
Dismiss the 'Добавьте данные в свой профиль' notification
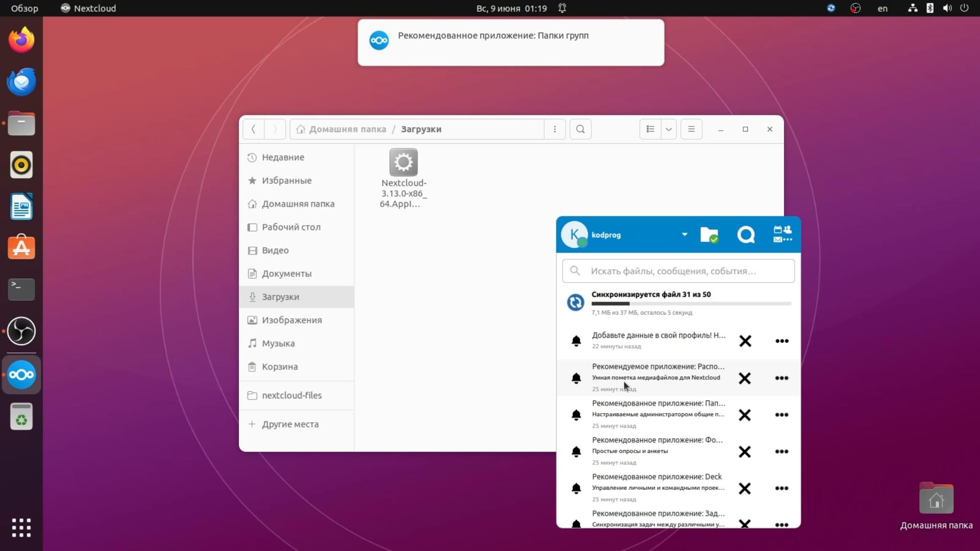tap(745, 341)
